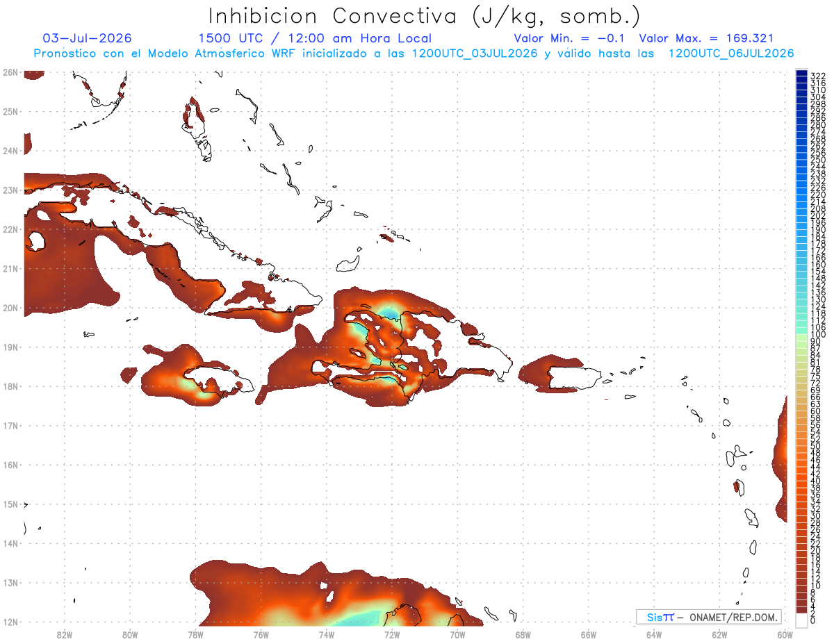
Task: Click the '24N' latitude label
Action: pos(10,151)
